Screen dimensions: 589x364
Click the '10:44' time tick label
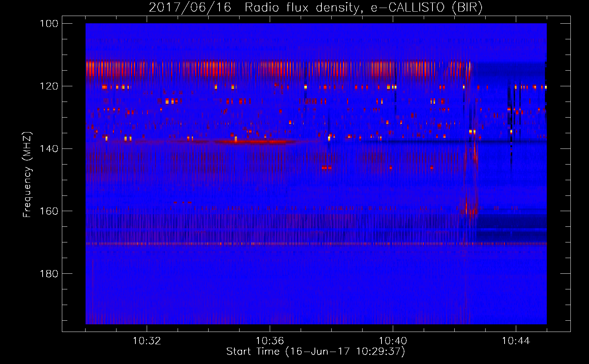tap(516, 341)
